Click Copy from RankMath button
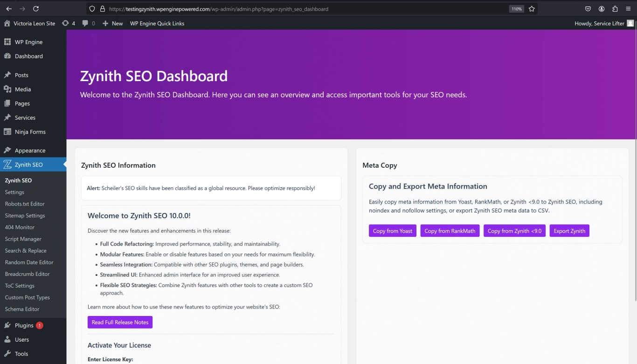Image resolution: width=637 pixels, height=364 pixels. 450,231
